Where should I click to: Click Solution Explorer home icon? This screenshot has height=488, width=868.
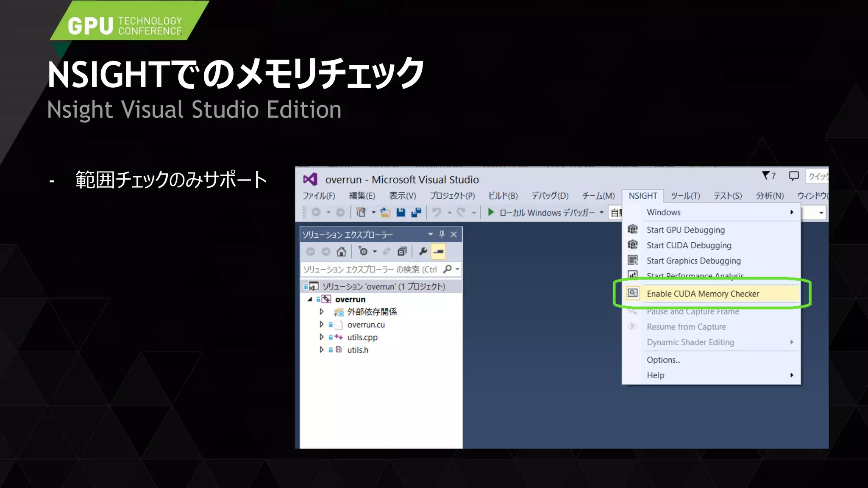click(x=341, y=252)
